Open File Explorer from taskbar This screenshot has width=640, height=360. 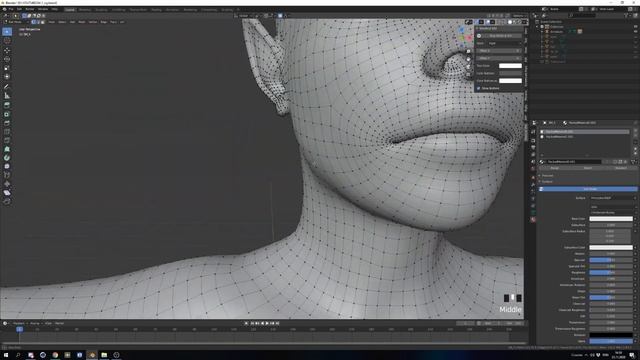pyautogui.click(x=104, y=355)
